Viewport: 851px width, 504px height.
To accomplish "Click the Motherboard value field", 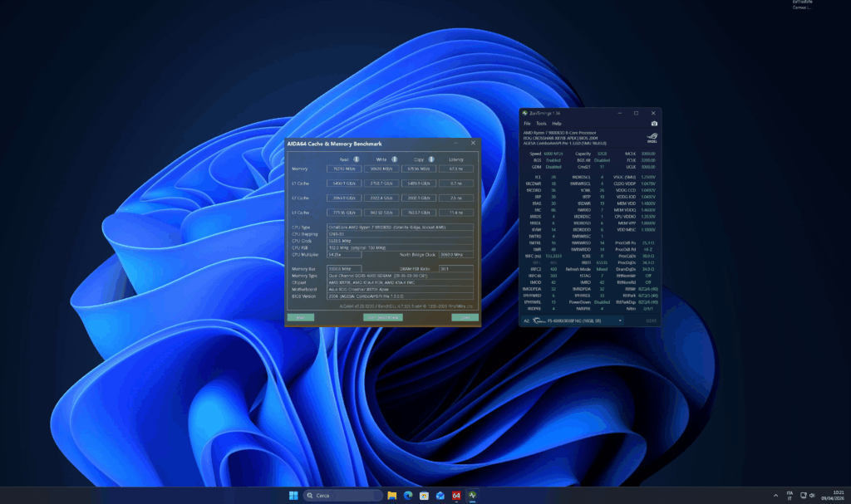I will click(400, 290).
